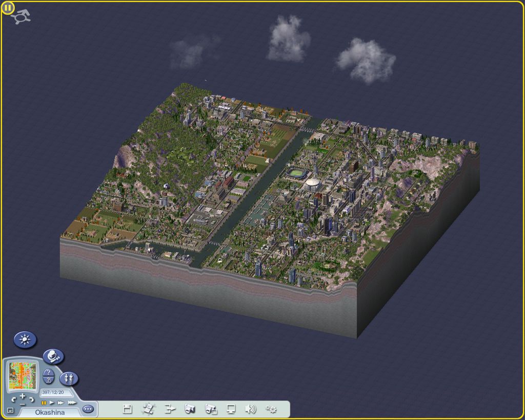Pause the simulation in the speed controls
The image size is (525, 420).
44,403
